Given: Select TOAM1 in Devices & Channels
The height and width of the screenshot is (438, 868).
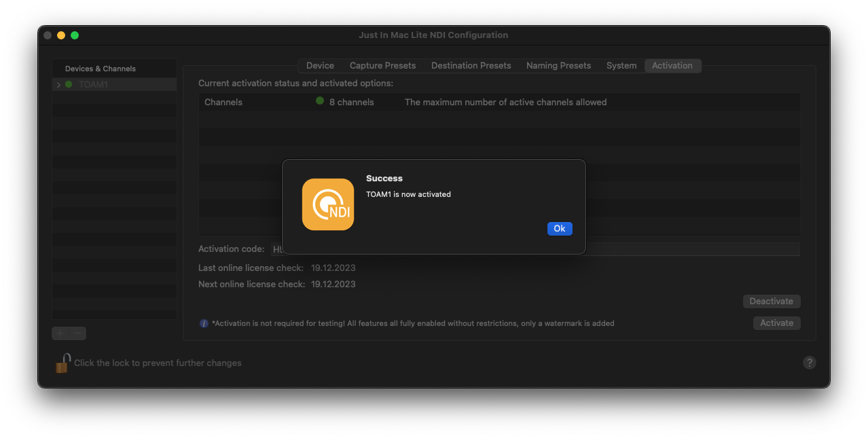Looking at the screenshot, I should coord(114,85).
